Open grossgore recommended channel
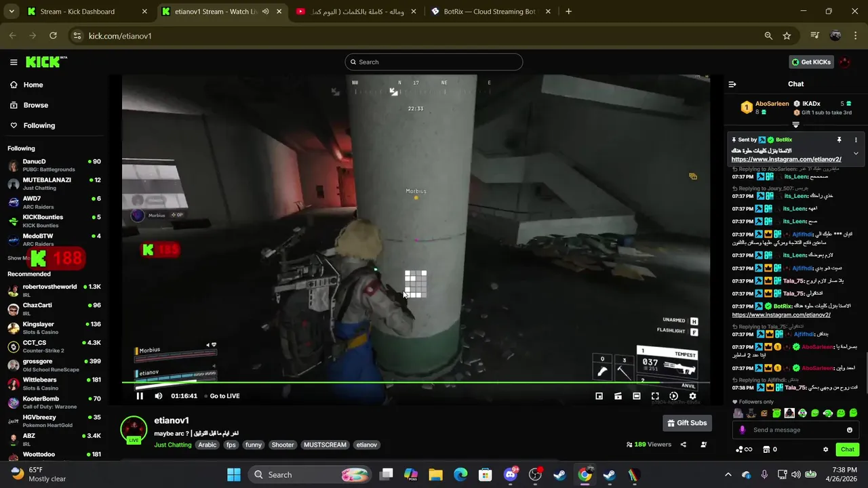 point(54,365)
